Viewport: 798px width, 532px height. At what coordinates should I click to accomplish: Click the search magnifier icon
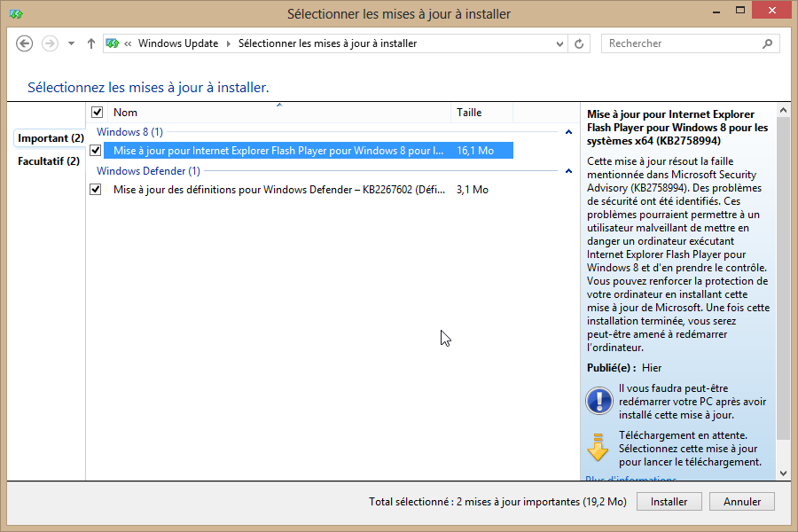pyautogui.click(x=768, y=43)
